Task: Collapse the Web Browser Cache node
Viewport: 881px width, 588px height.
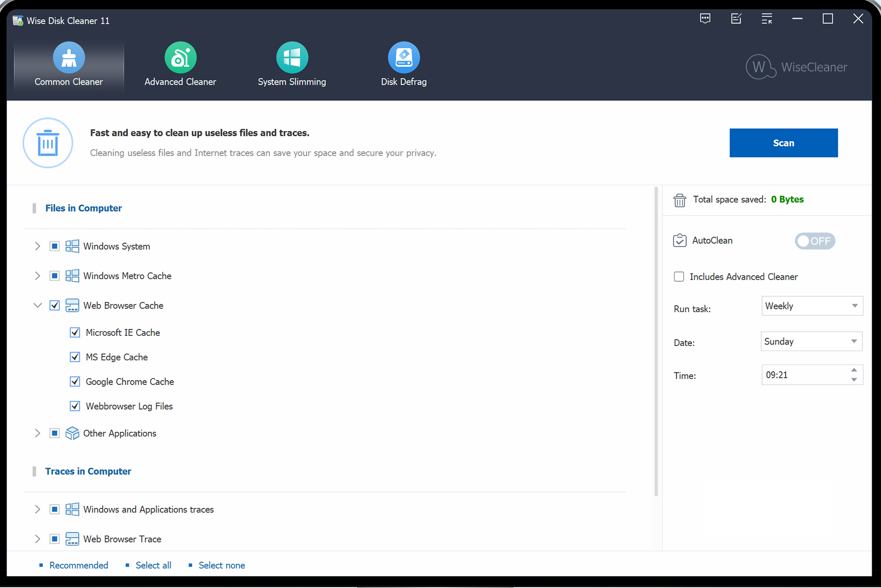Action: [x=38, y=306]
